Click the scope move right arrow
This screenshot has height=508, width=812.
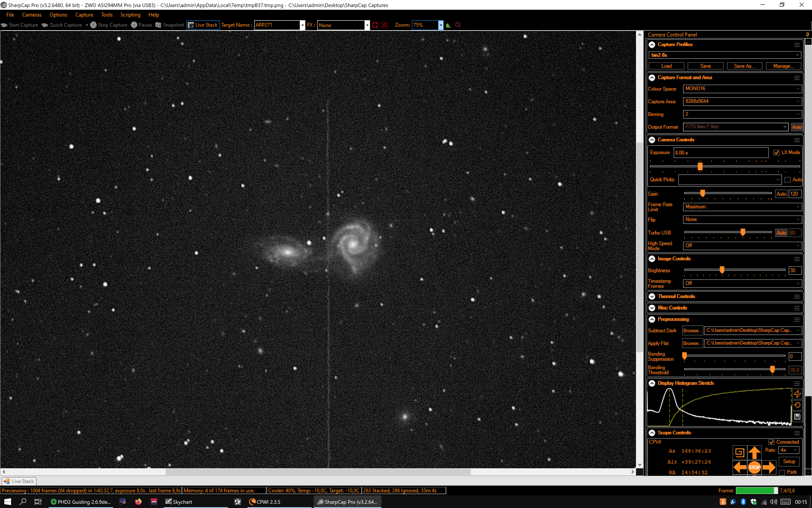click(769, 468)
